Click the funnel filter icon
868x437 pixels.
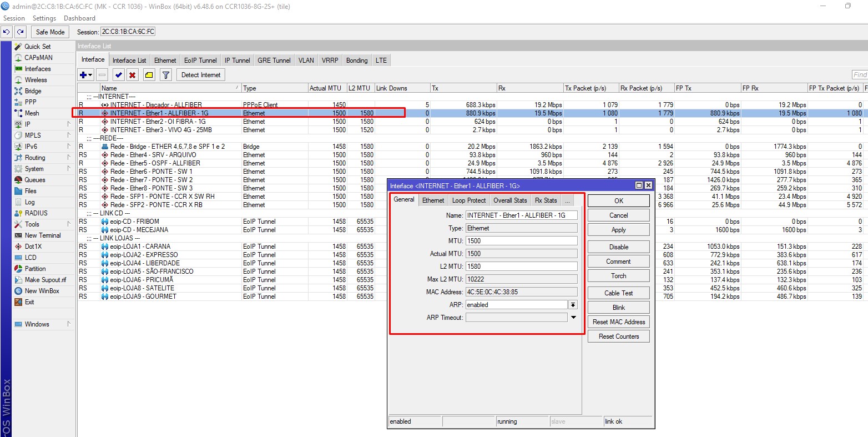point(165,75)
